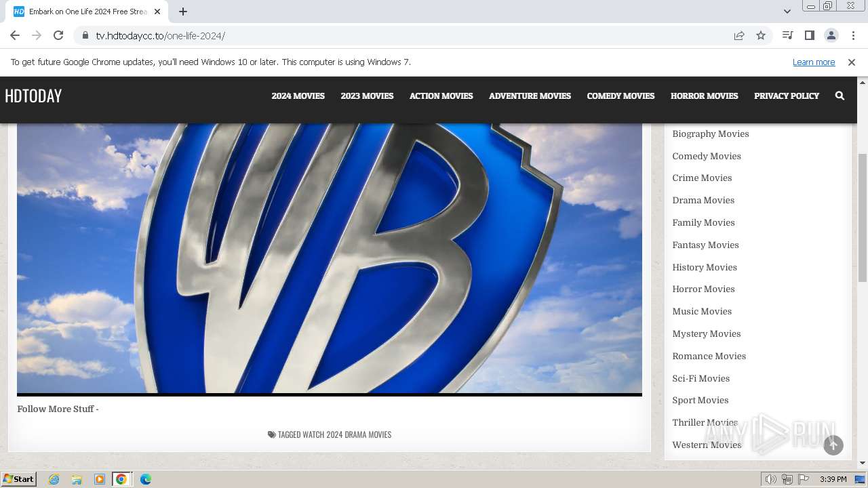The width and height of the screenshot is (868, 488).
Task: Open the Chrome profile avatar
Action: click(831, 35)
